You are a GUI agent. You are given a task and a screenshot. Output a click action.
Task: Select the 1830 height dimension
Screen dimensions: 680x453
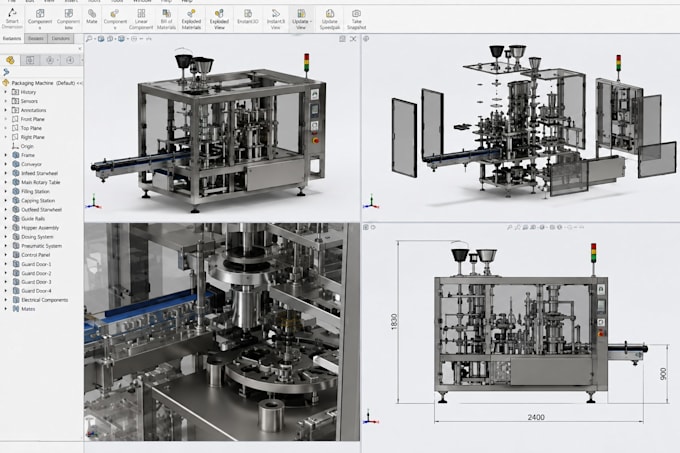[x=394, y=322]
